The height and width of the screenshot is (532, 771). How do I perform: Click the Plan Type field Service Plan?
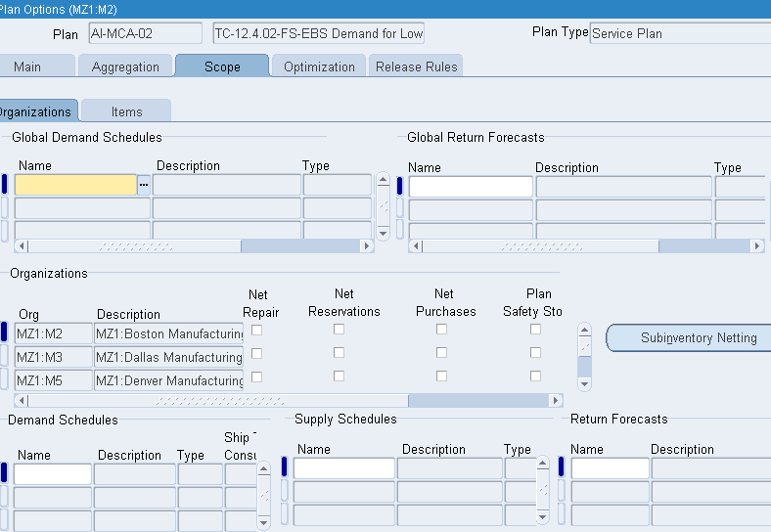[681, 33]
